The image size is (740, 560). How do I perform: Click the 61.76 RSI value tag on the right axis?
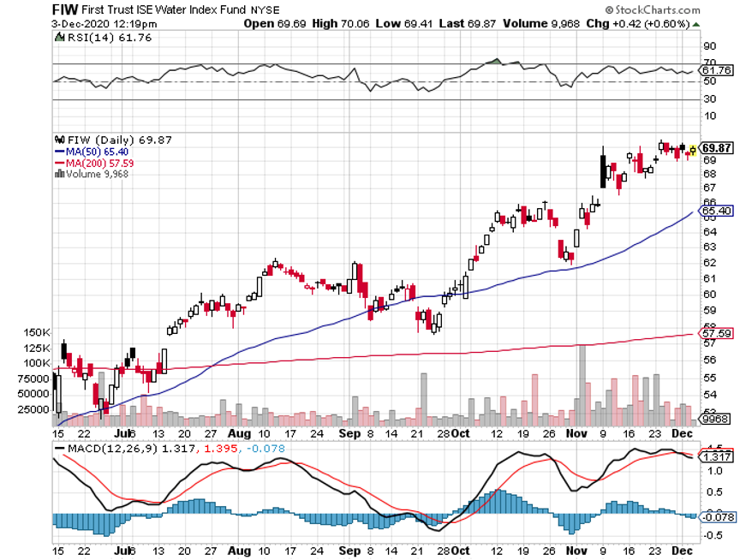(x=716, y=70)
